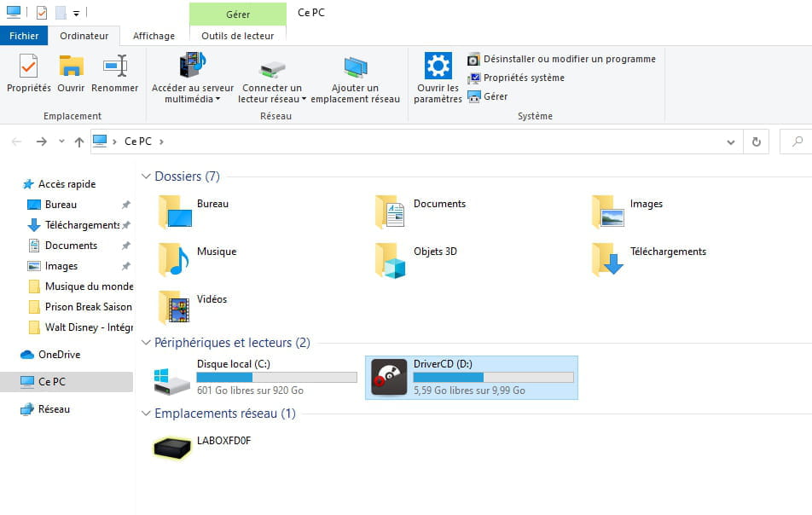The width and height of the screenshot is (812, 515).
Task: Refresh the current location
Action: [756, 142]
